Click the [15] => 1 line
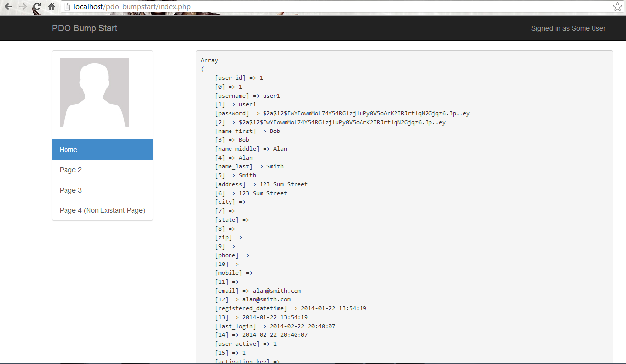The height and width of the screenshot is (364, 626). click(230, 353)
